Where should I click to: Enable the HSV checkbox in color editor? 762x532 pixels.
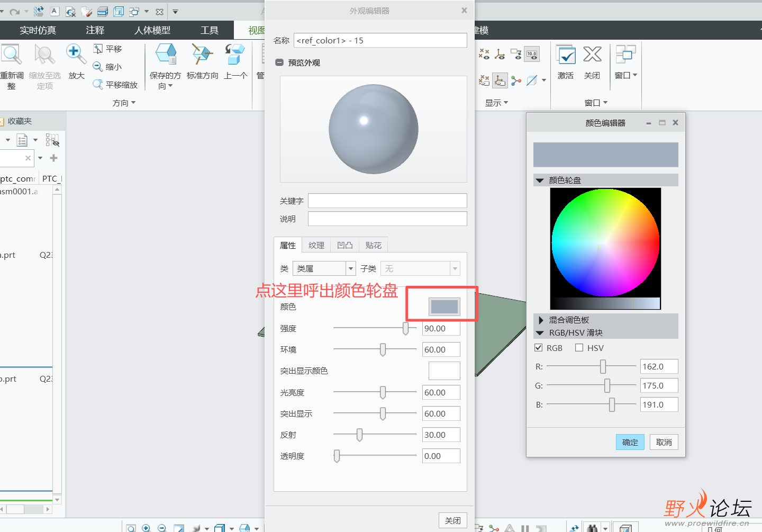point(579,348)
